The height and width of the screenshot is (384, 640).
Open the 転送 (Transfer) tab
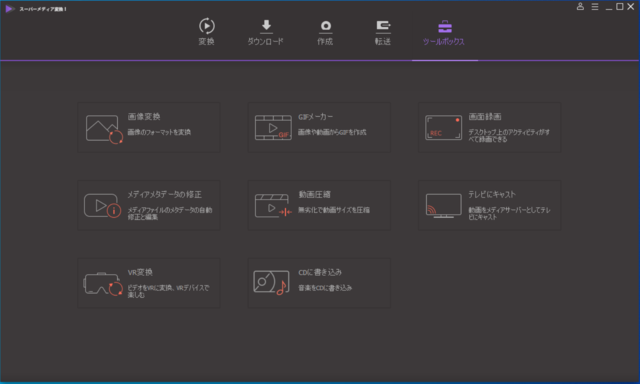383,32
